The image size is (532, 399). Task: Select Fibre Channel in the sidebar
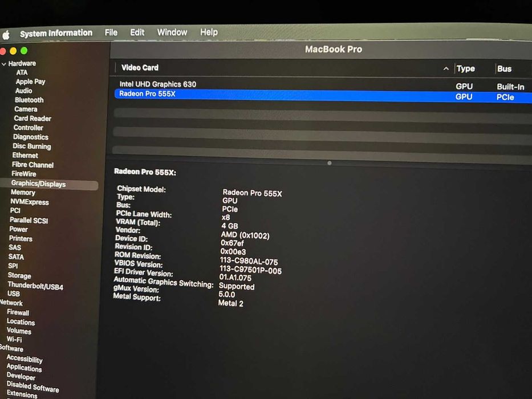coord(33,165)
